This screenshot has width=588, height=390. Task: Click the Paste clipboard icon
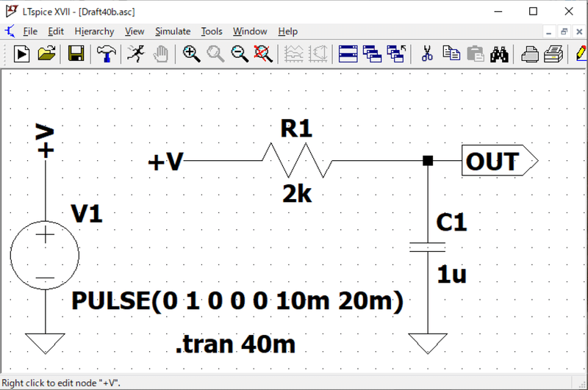point(476,54)
